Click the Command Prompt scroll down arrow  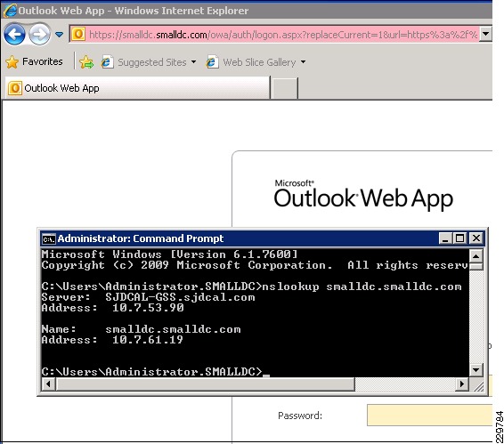tap(476, 370)
